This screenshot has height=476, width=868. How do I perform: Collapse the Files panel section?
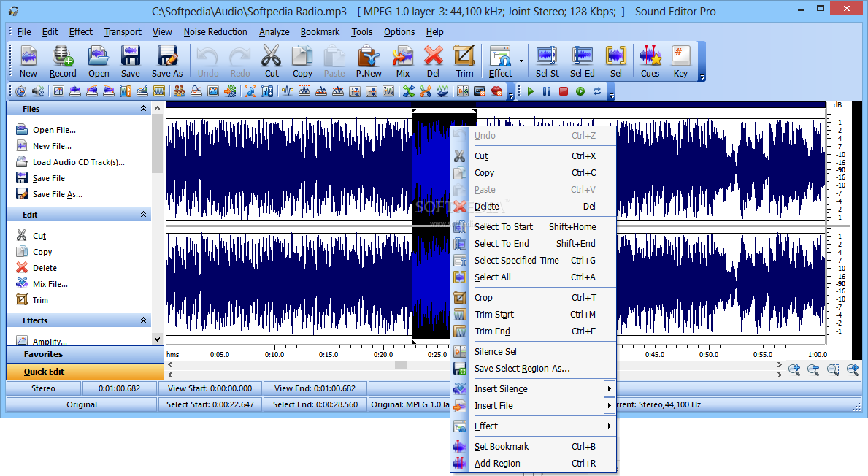pos(143,109)
